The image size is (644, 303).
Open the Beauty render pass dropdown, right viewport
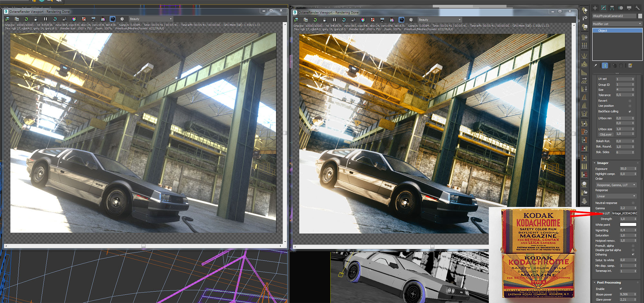(440, 20)
